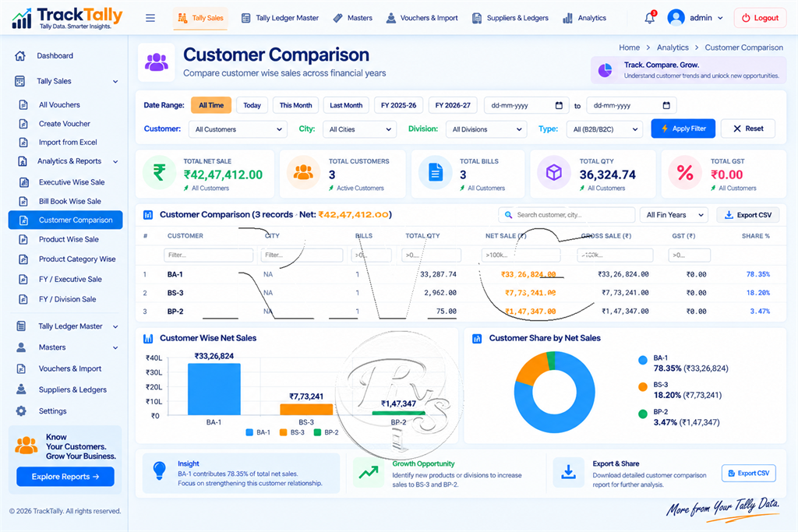Click the Apply Filter button
Image resolution: width=798 pixels, height=532 pixels.
pos(683,129)
